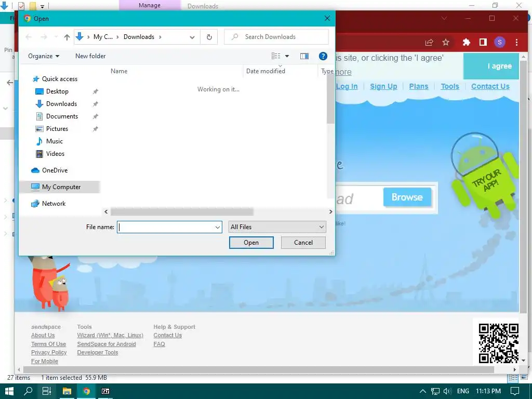Expand the recent locations dropdown
The height and width of the screenshot is (399, 532).
click(56, 37)
